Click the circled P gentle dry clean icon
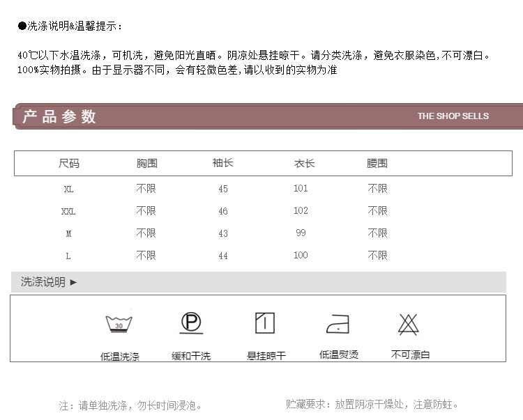This screenshot has height=420, width=523. click(x=191, y=322)
